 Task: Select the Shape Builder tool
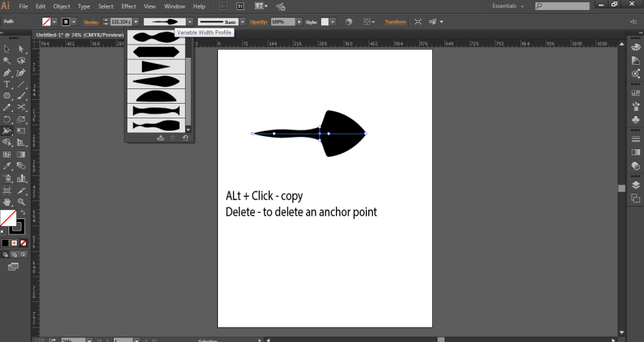(7, 143)
